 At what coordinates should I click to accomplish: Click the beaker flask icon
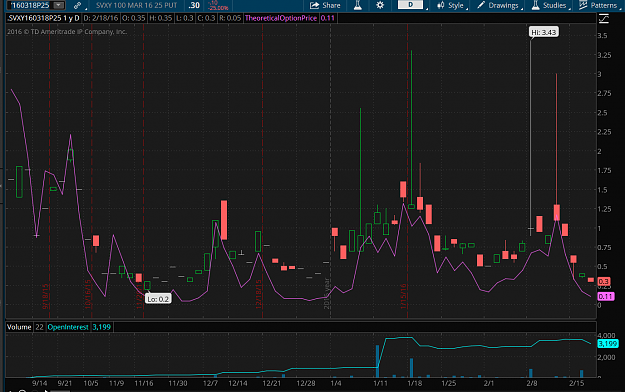point(358,5)
